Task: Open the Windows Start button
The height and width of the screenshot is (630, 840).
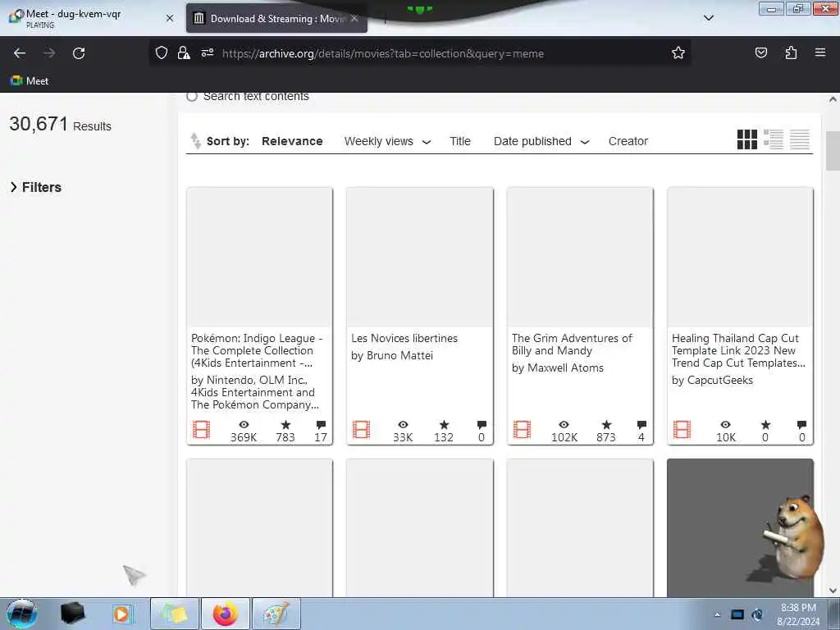Action: (x=21, y=614)
